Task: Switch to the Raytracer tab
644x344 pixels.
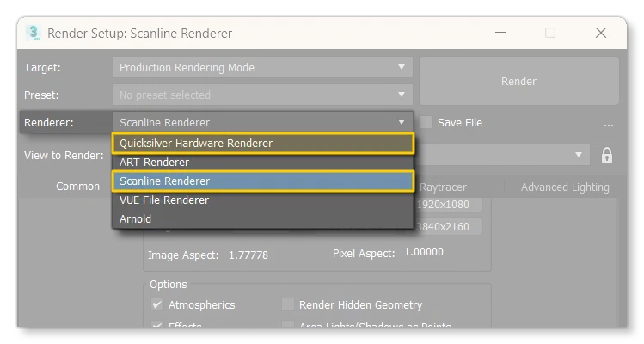Action: pos(443,187)
